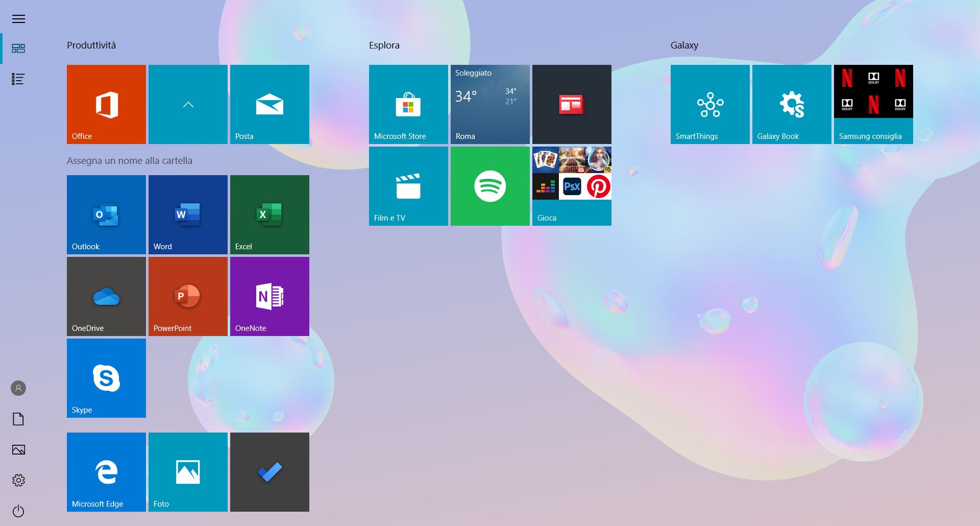Launch Excel
The image size is (980, 526).
[269, 214]
